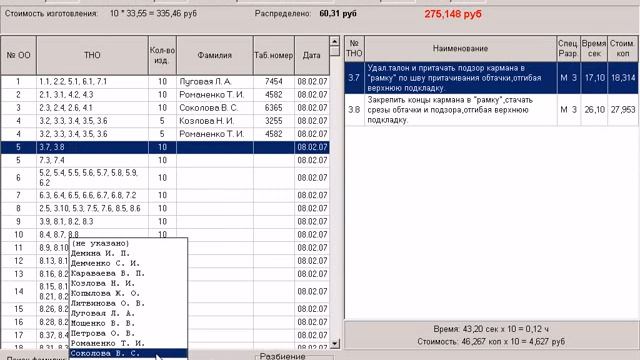Click the Таб.номер column header
Image resolution: width=640 pixels, height=360 pixels.
coord(274,55)
